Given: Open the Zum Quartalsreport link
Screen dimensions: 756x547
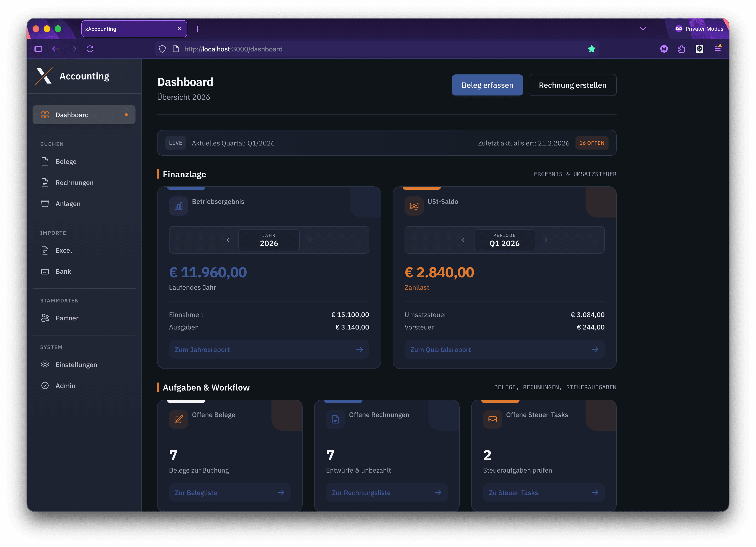Looking at the screenshot, I should click(504, 349).
